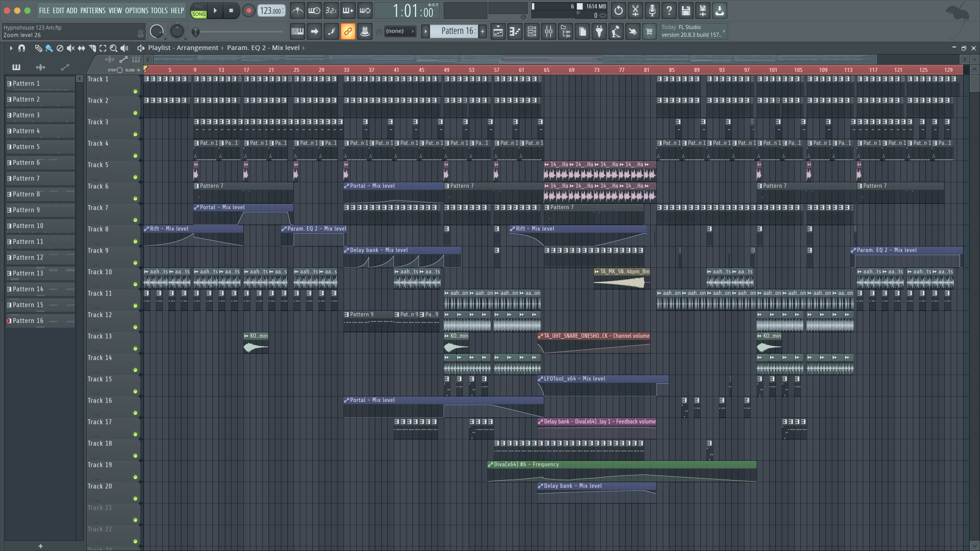Image resolution: width=980 pixels, height=551 pixels.
Task: Toggle the playlist snap magnet
Action: tap(21, 48)
